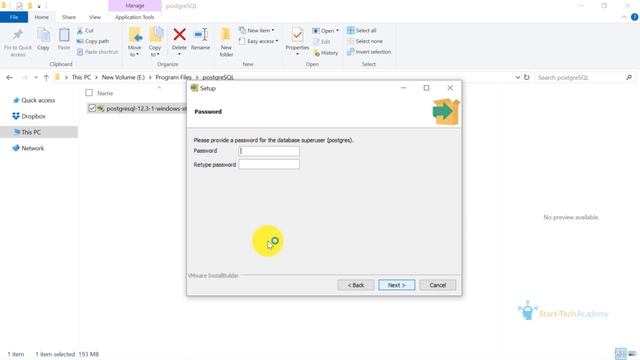Click the Manage contextual tab
This screenshot has width=640, height=360.
[x=135, y=6]
